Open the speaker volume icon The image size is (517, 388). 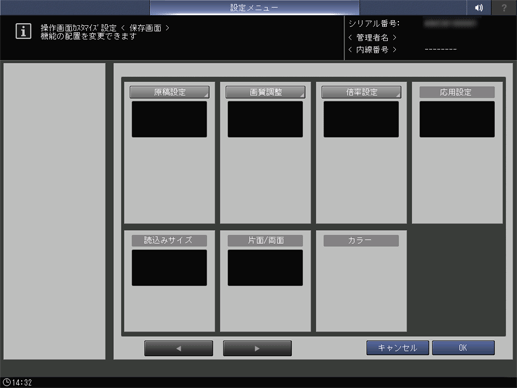pyautogui.click(x=478, y=7)
